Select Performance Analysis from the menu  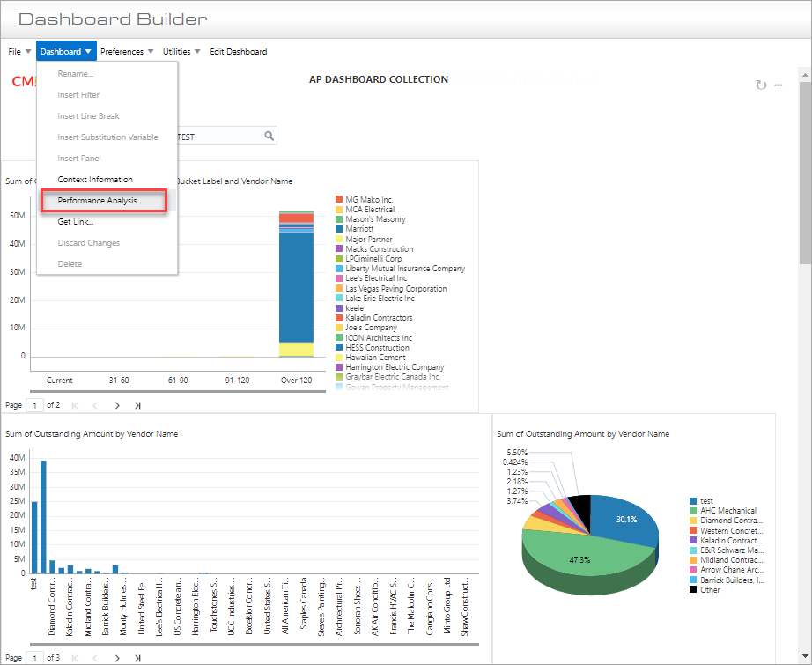pyautogui.click(x=98, y=201)
